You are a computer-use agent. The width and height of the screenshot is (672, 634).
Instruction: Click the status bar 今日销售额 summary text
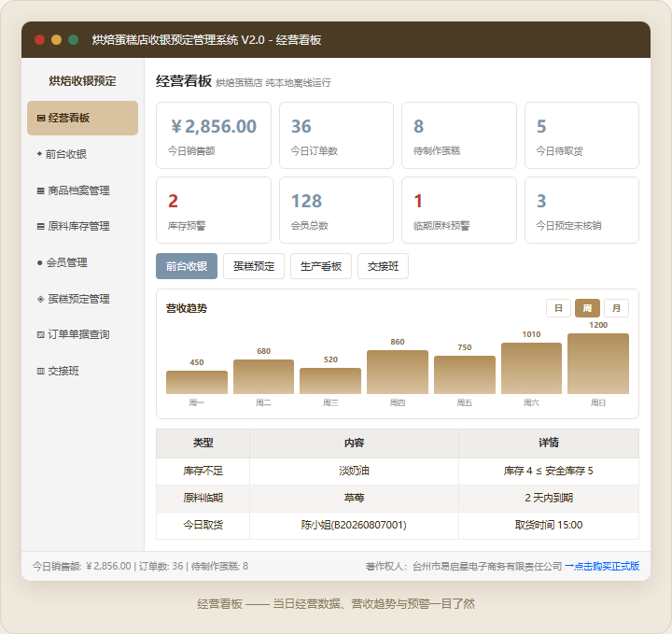(x=140, y=566)
